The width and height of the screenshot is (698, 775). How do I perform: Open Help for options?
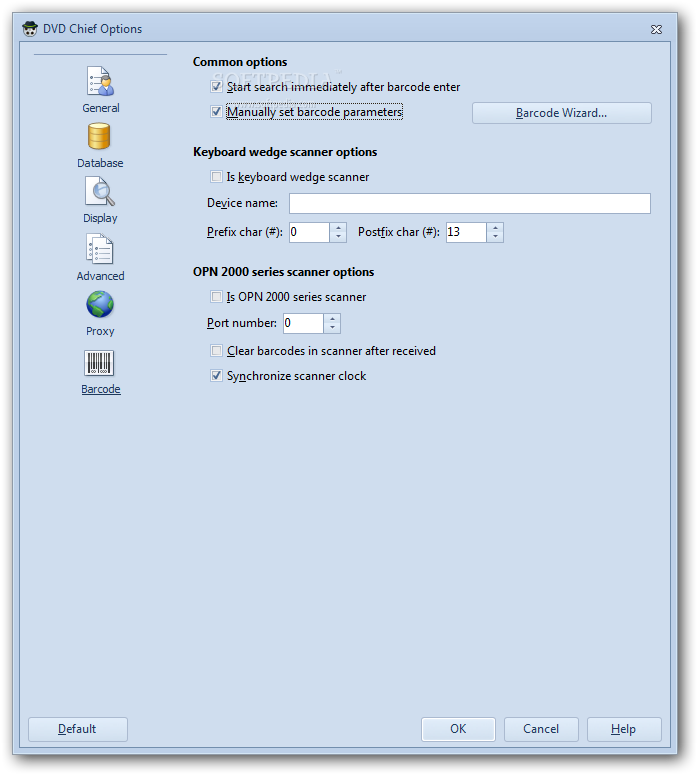624,729
